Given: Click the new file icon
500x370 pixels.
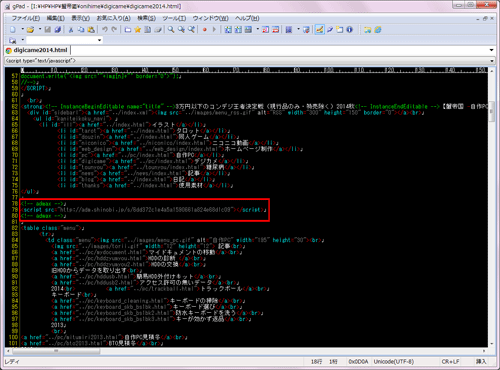Looking at the screenshot, I should [13, 30].
